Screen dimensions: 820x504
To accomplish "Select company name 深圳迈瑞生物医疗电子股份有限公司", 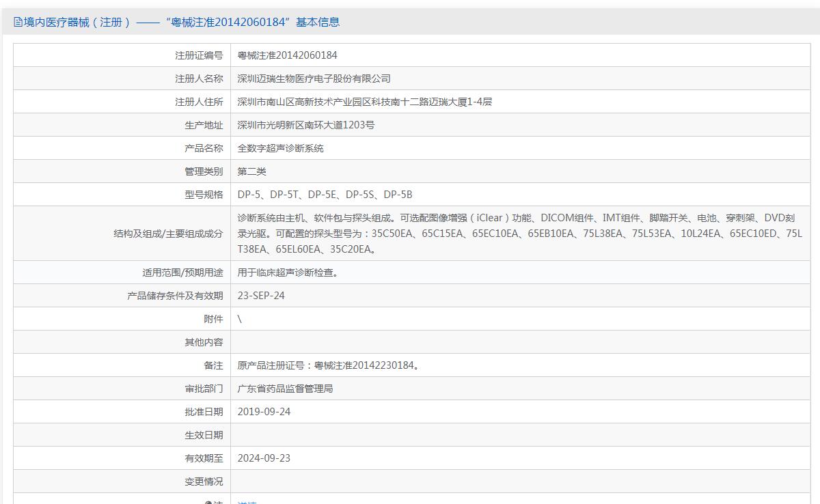I will point(314,79).
